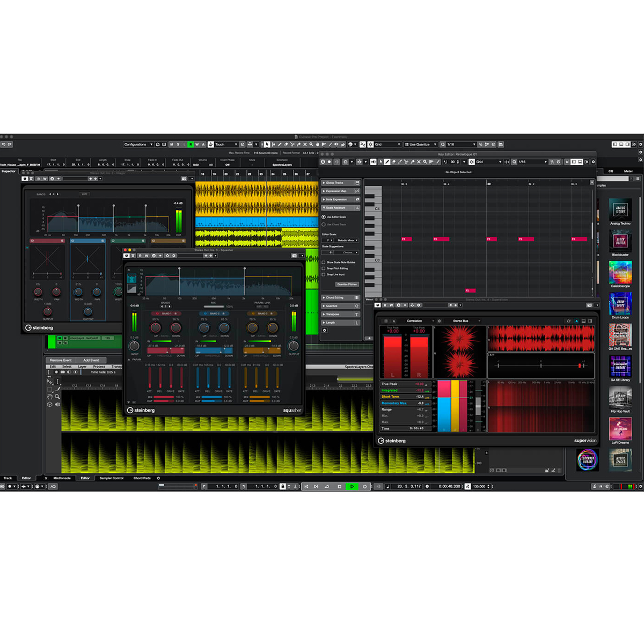
Task: Switch to the CR tab in the right zone
Action: click(x=611, y=171)
